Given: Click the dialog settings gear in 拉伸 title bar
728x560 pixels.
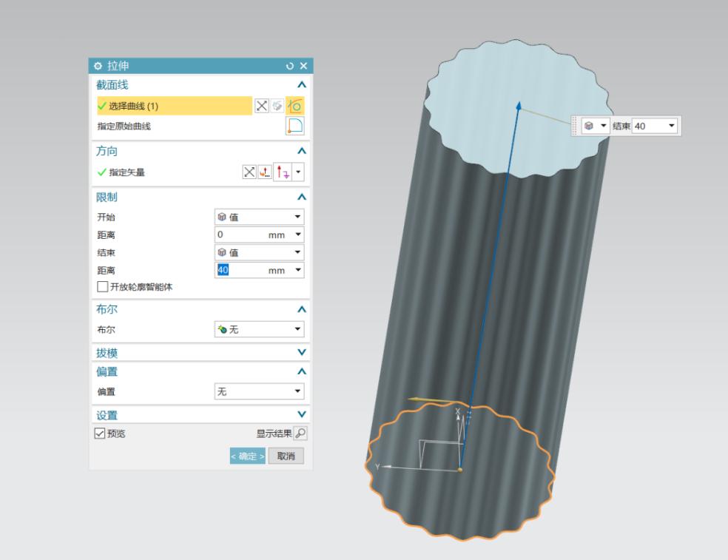Looking at the screenshot, I should coord(97,65).
